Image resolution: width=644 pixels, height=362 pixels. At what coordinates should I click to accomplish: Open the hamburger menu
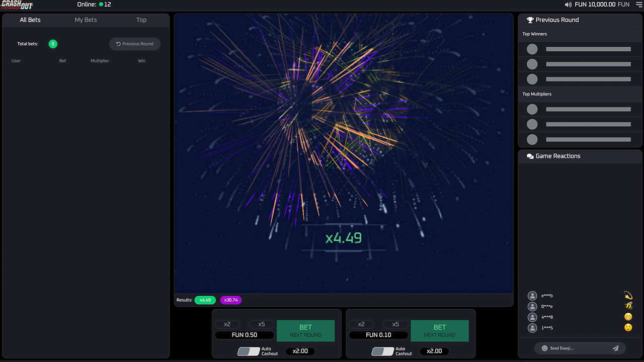click(639, 5)
